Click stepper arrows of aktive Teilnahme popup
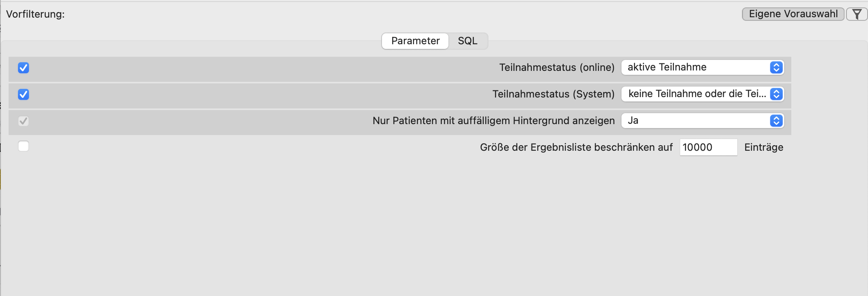The image size is (868, 296). pos(776,67)
